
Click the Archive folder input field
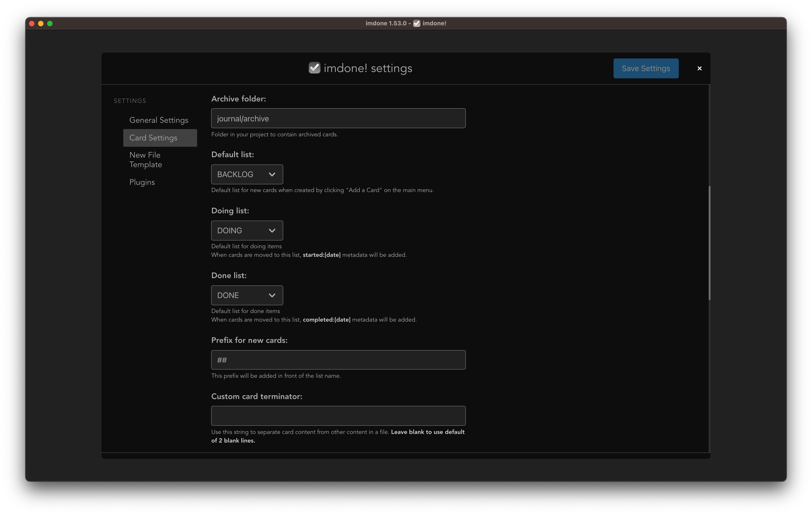coord(338,118)
